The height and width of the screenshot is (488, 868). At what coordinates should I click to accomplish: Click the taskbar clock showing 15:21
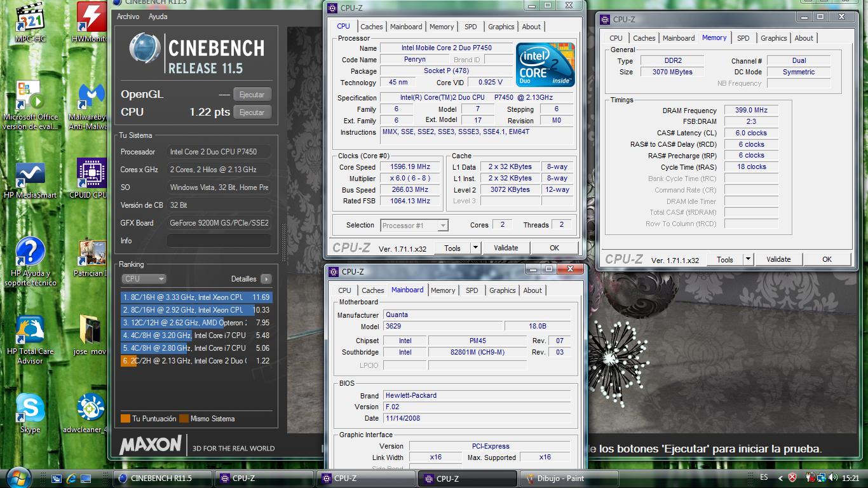[851, 478]
